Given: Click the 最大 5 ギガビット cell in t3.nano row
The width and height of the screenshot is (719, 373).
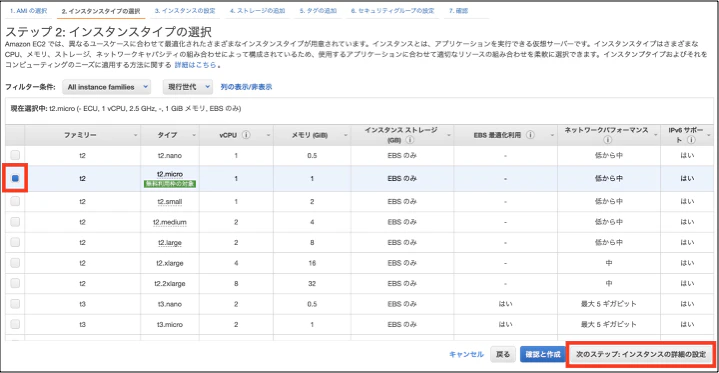Looking at the screenshot, I should tap(608, 304).
